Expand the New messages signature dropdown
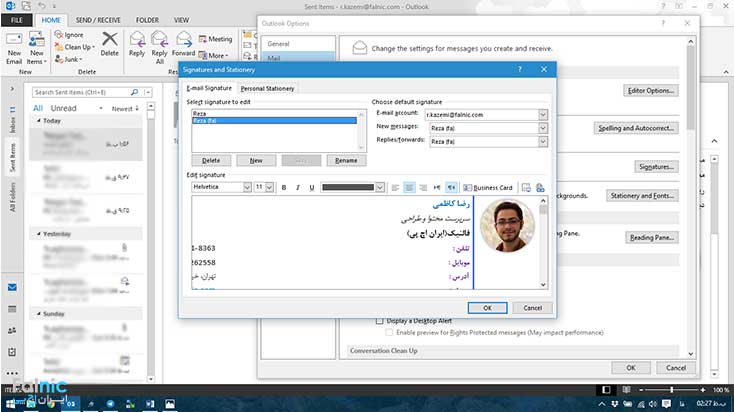The height and width of the screenshot is (412, 734). tap(543, 128)
